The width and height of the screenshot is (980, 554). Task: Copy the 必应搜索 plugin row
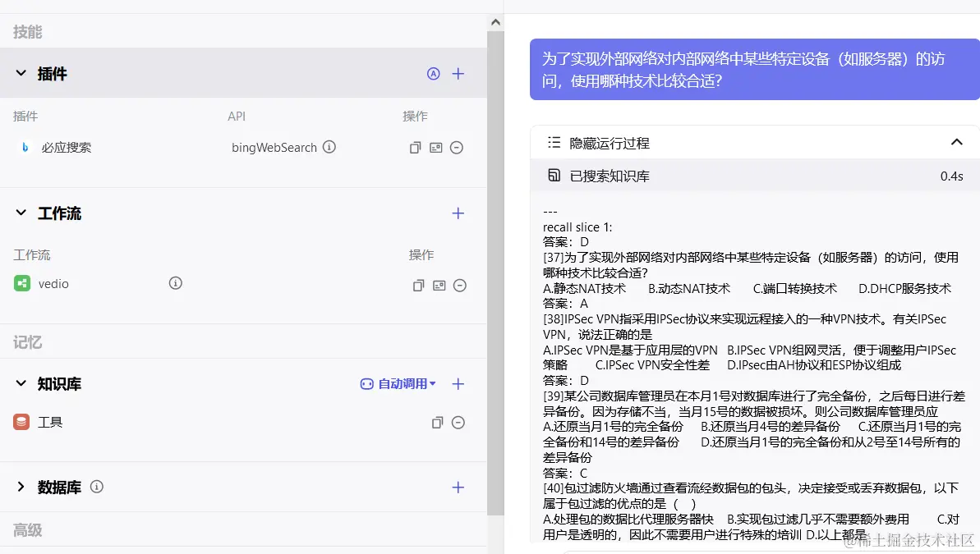click(x=415, y=148)
